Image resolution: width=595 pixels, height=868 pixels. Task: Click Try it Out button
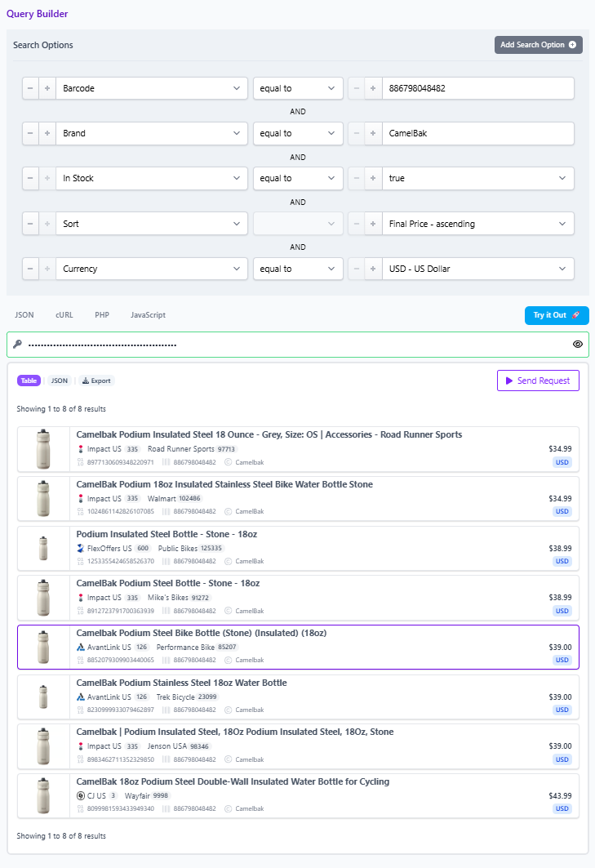557,315
